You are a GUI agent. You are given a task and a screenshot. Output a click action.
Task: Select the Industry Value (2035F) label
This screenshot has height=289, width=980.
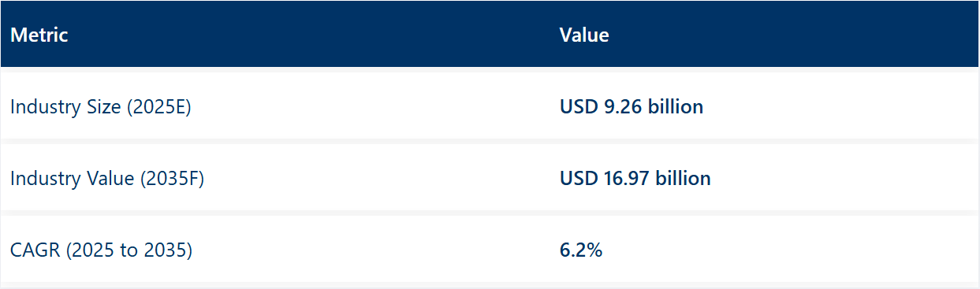pyautogui.click(x=107, y=179)
